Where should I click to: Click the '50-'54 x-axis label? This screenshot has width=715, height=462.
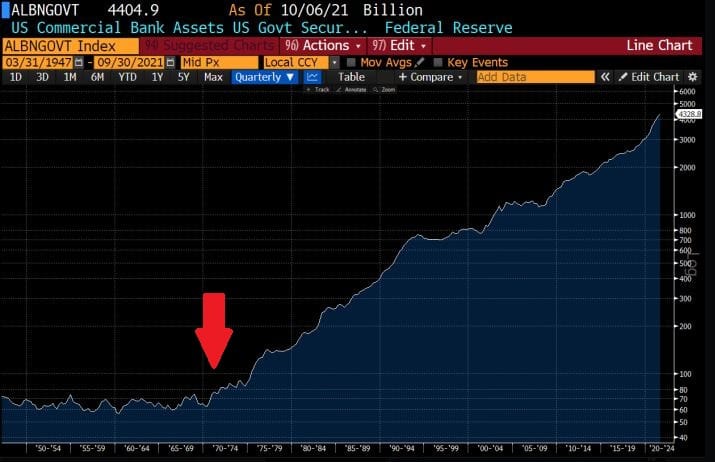point(48,448)
